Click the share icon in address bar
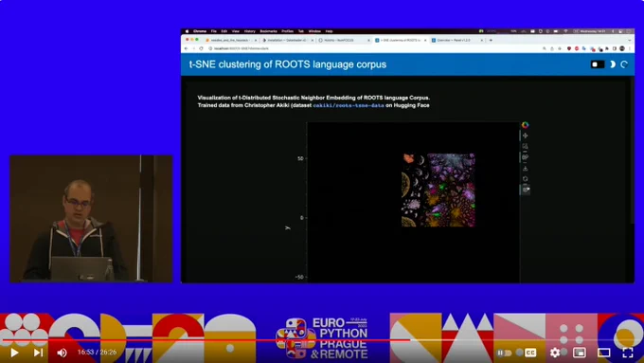Image resolution: width=644 pixels, height=363 pixels. pyautogui.click(x=552, y=48)
